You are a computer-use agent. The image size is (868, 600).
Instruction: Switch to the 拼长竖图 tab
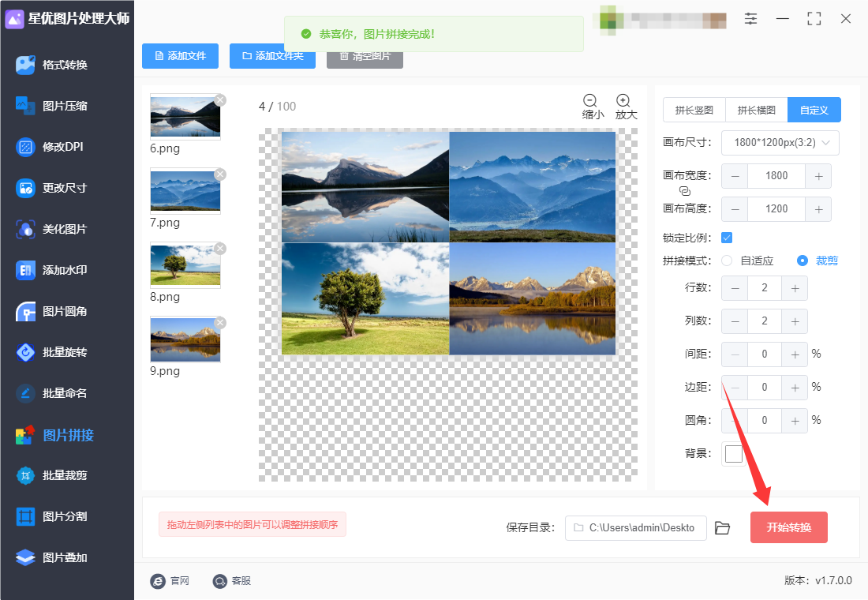(x=694, y=110)
